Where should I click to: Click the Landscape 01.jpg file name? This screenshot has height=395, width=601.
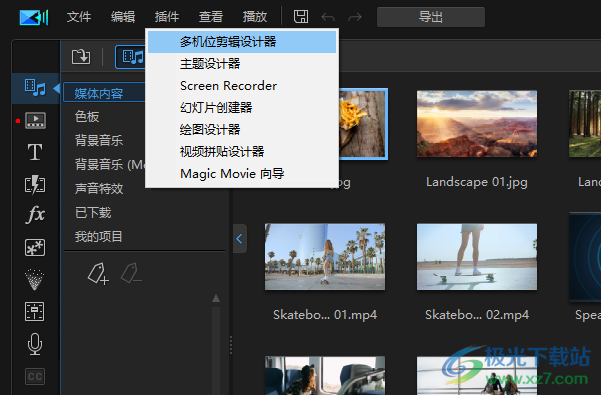477,182
